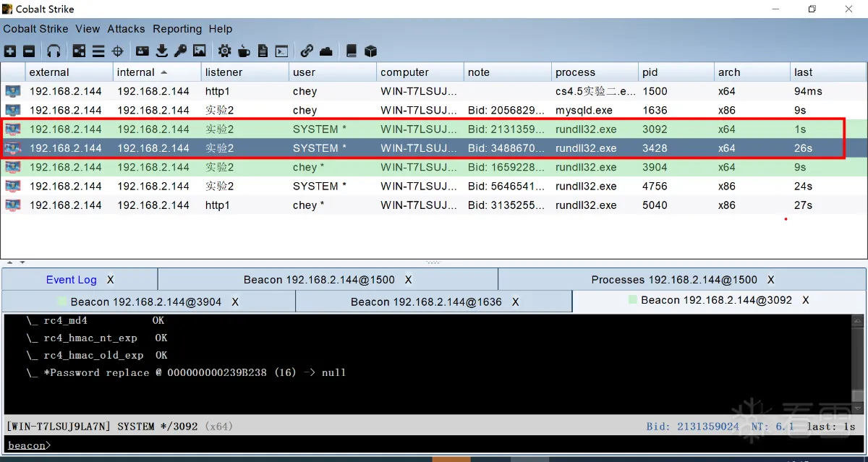868x462 pixels.
Task: Open the Cobalt Strike menu
Action: pyautogui.click(x=35, y=29)
